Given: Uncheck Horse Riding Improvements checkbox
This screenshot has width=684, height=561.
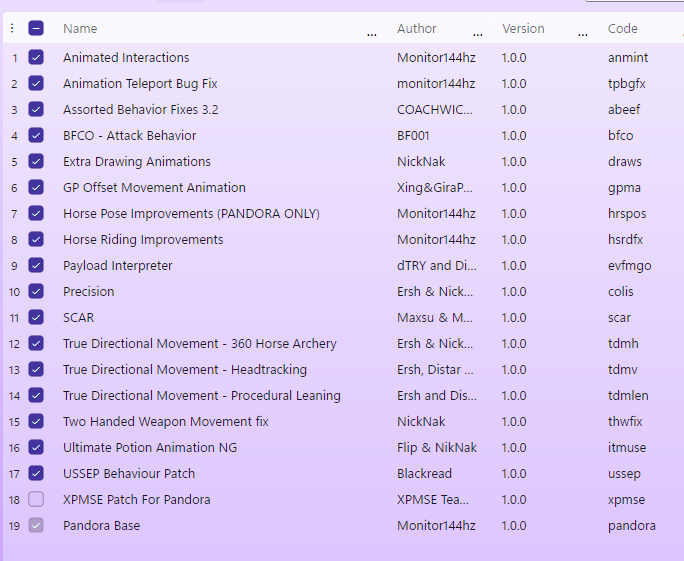Looking at the screenshot, I should click(x=36, y=239).
